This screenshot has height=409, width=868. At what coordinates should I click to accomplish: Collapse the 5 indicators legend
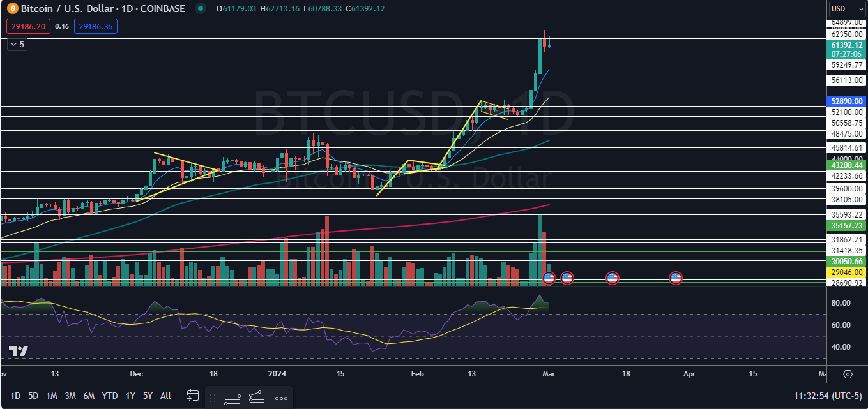pos(17,45)
